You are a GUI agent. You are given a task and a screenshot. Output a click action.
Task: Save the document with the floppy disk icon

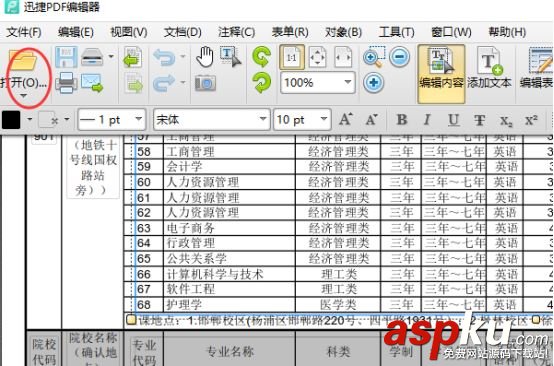[66, 57]
